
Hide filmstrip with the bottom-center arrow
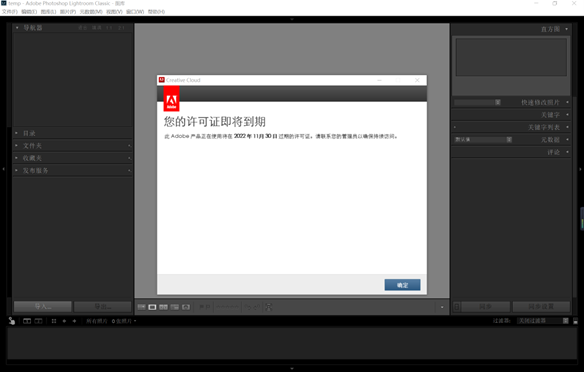pyautogui.click(x=292, y=369)
